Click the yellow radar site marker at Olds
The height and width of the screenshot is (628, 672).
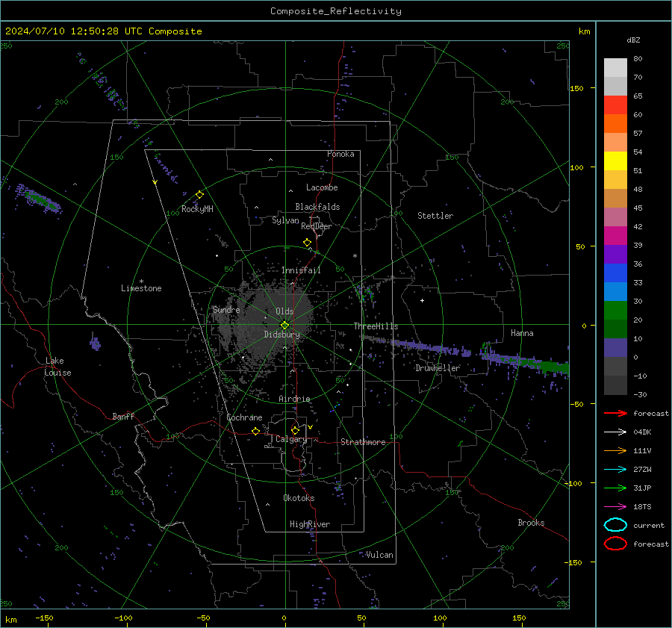[x=284, y=326]
